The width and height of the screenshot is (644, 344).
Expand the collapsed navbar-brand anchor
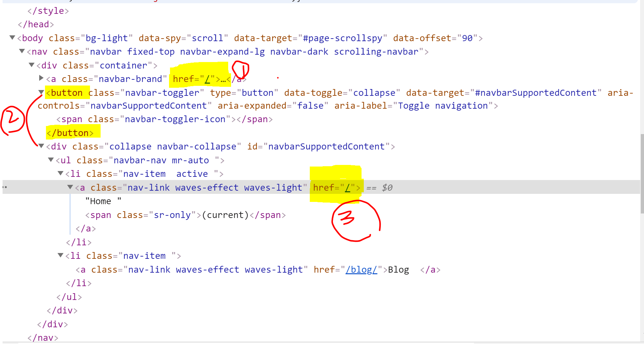point(41,78)
